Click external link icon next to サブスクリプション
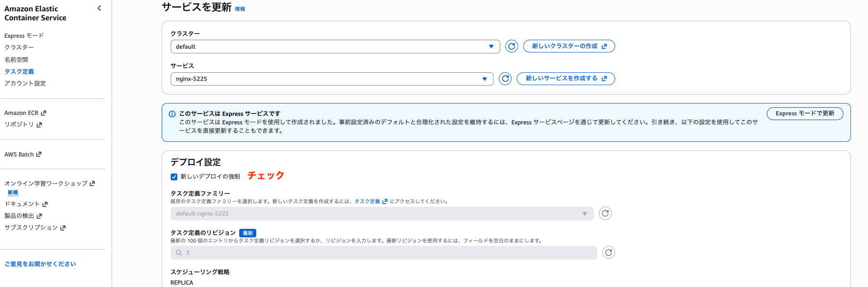Viewport: 868px width, 287px height. 63,228
